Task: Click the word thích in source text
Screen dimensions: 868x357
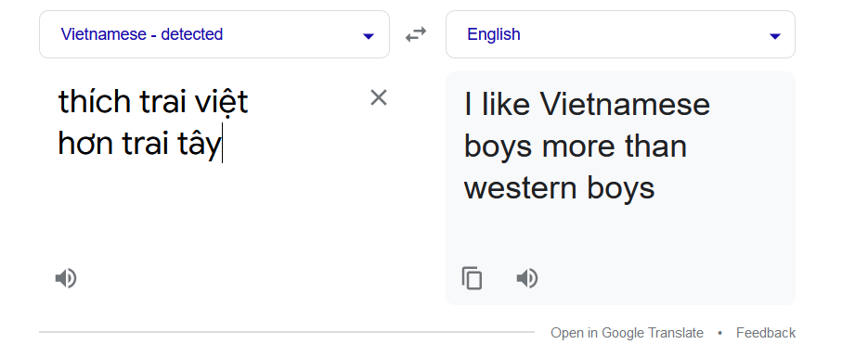Action: [x=95, y=102]
